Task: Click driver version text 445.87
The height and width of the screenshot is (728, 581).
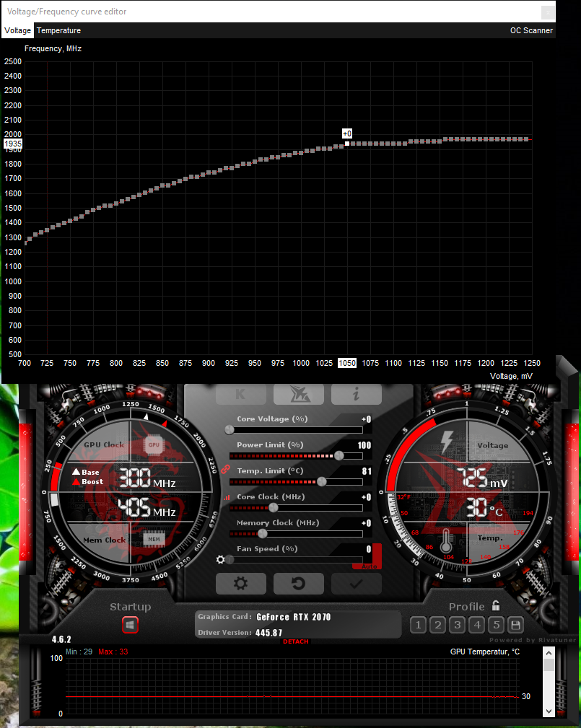Action: coord(269,633)
